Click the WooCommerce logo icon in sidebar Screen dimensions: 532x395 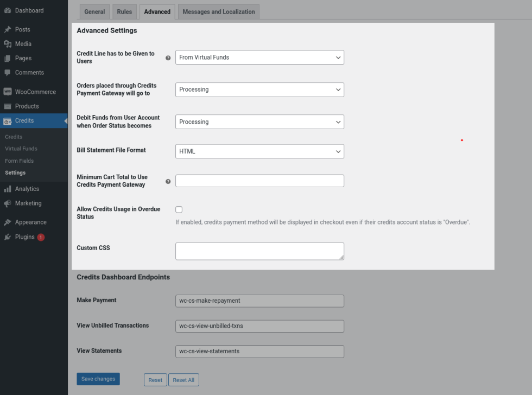[x=8, y=92]
